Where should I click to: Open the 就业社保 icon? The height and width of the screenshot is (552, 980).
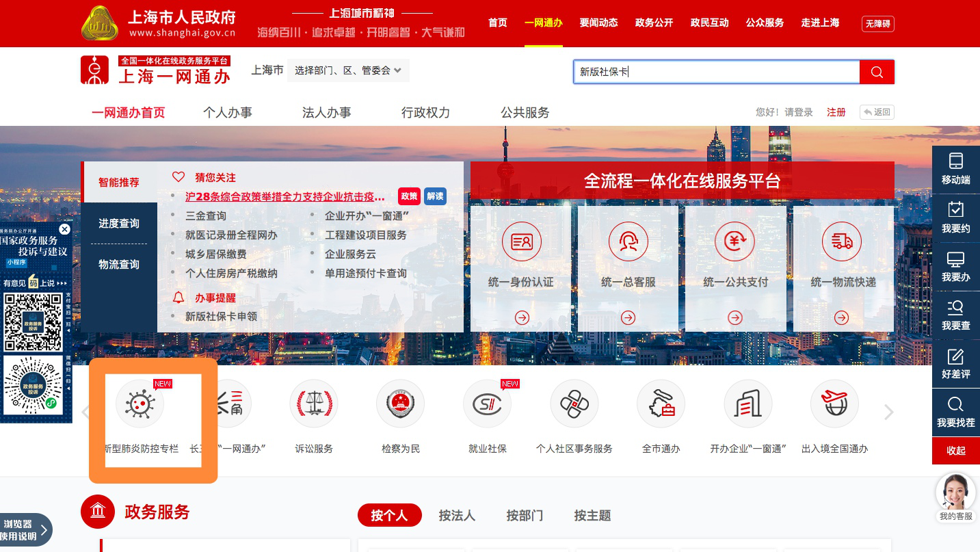point(487,404)
